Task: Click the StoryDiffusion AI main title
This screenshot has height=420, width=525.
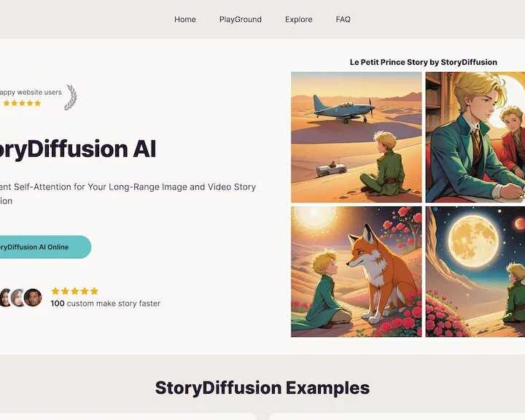Action: tap(78, 149)
